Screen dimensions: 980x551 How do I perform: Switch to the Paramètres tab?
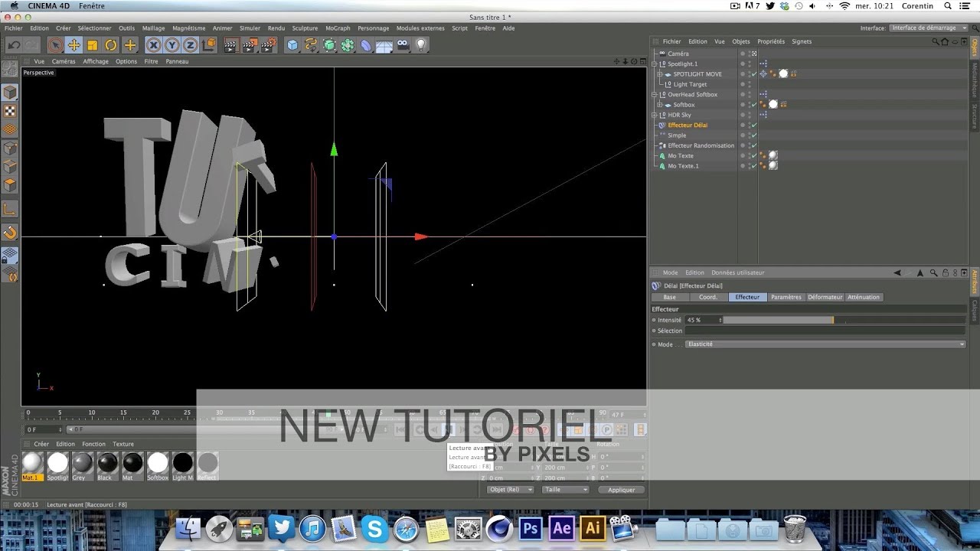point(786,297)
